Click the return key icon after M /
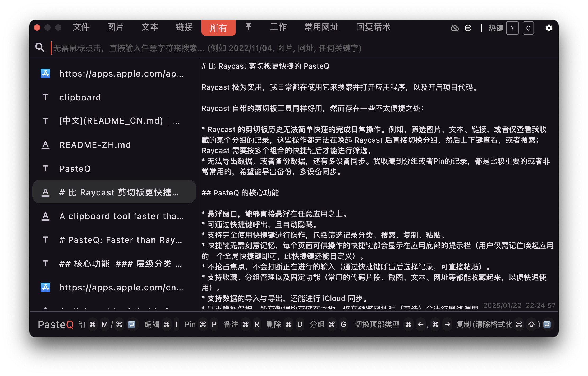This screenshot has width=588, height=376. pos(132,324)
